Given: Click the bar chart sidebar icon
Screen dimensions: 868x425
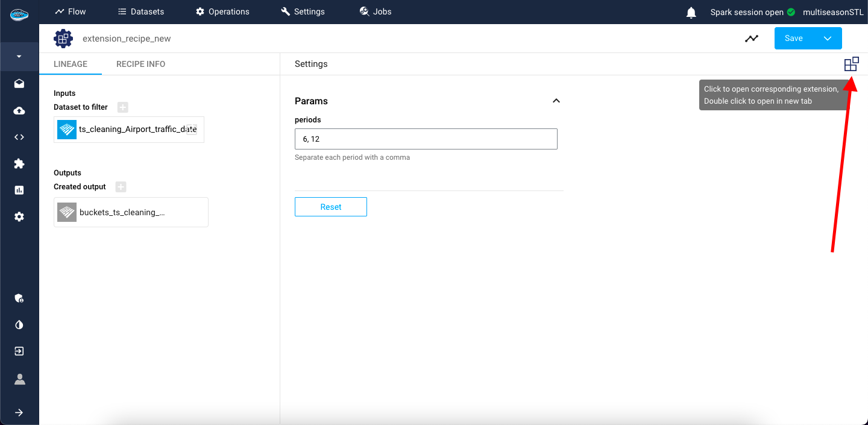Looking at the screenshot, I should (x=19, y=190).
